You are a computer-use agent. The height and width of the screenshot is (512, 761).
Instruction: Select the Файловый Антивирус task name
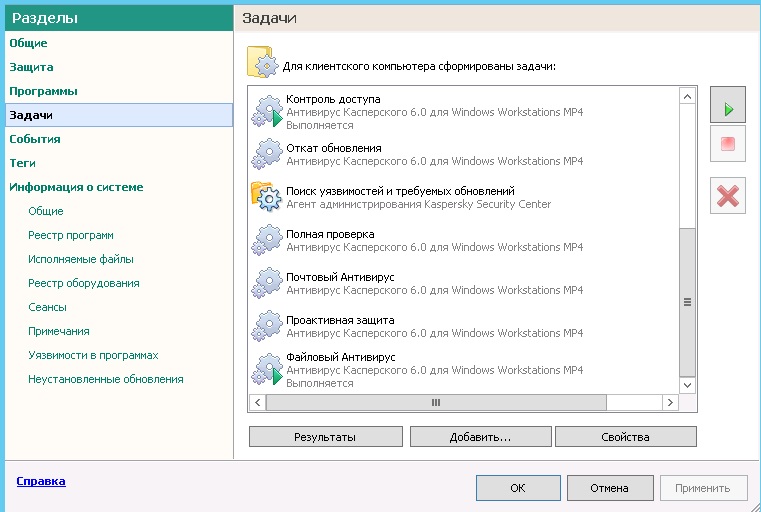[341, 357]
